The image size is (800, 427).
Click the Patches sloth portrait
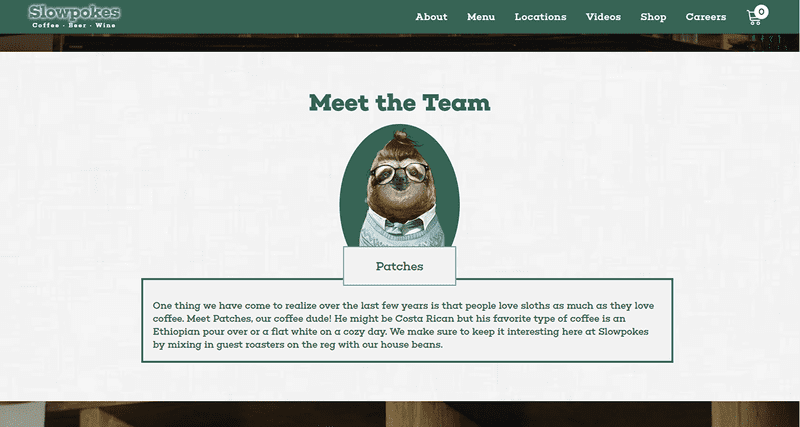(399, 186)
